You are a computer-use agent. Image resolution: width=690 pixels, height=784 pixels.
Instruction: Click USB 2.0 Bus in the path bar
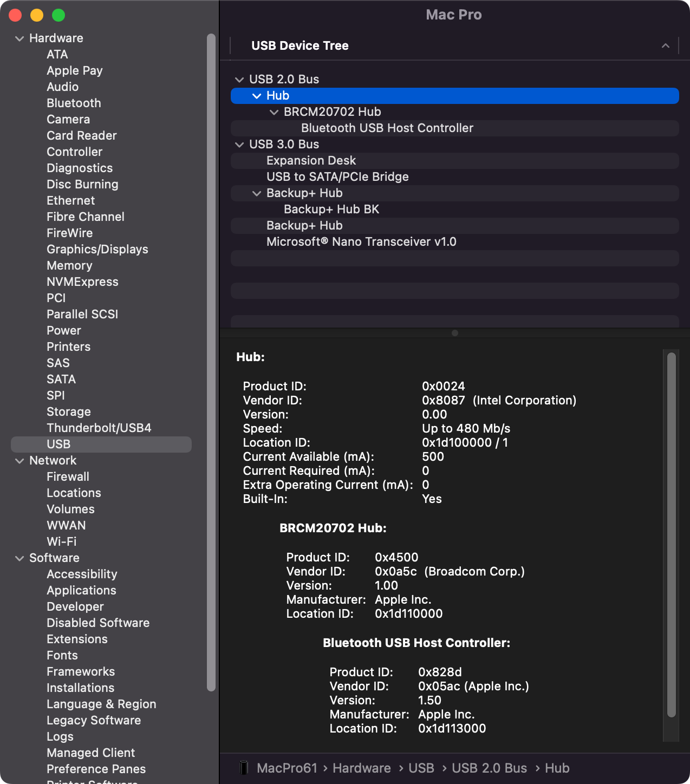coord(489,768)
